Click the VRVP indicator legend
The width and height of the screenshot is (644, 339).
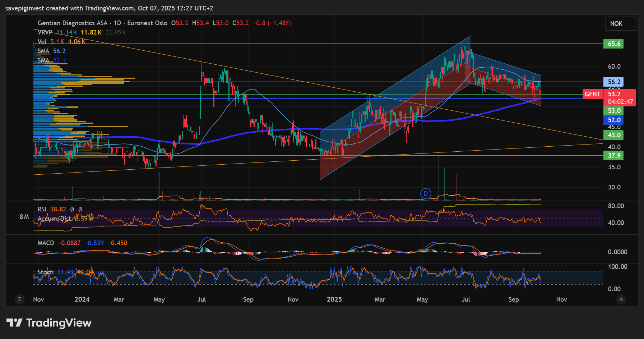coord(45,32)
